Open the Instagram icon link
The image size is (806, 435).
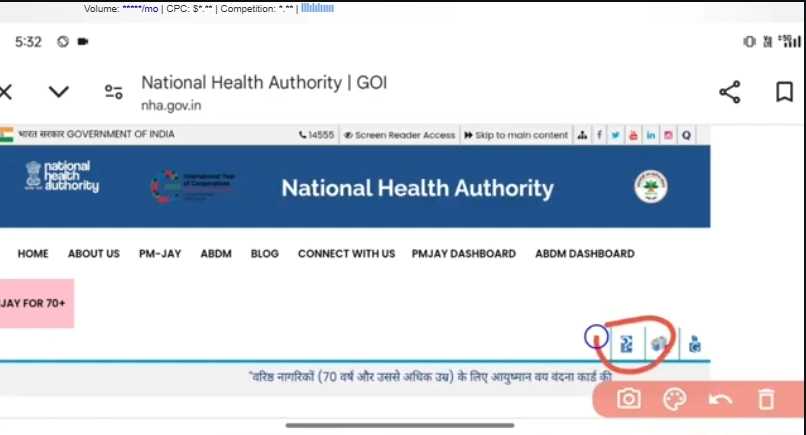(x=668, y=135)
